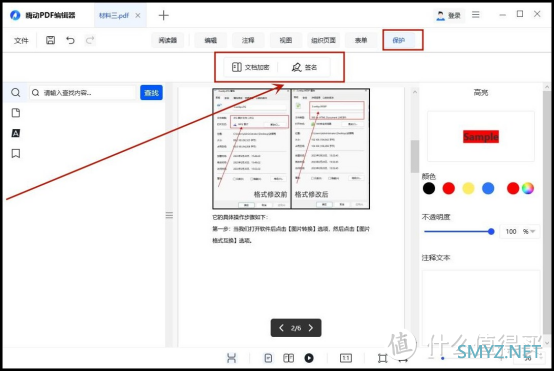Screen dimensions: 554x371
Task: Click the opacity slider handle
Action: point(491,231)
